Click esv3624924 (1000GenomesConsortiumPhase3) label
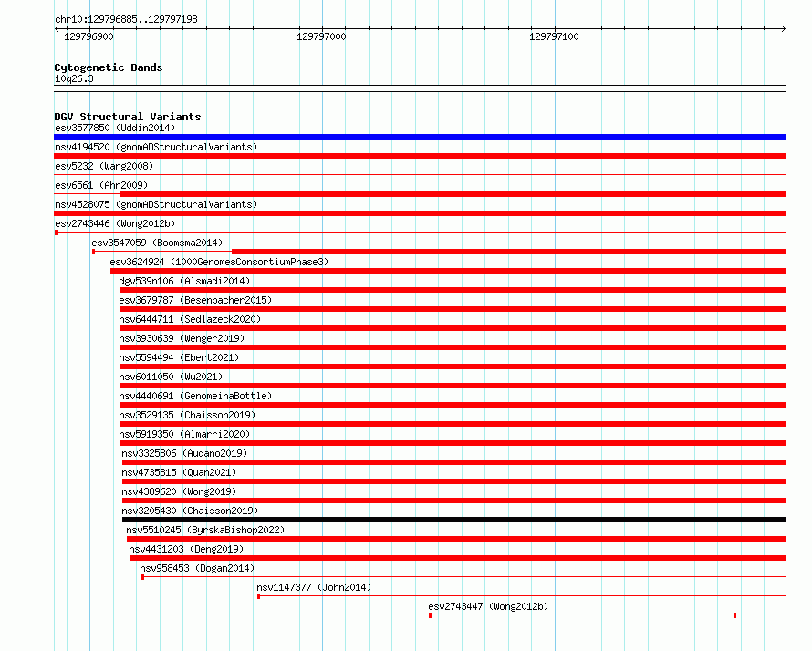Screen dimensions: 812x651 point(219,262)
